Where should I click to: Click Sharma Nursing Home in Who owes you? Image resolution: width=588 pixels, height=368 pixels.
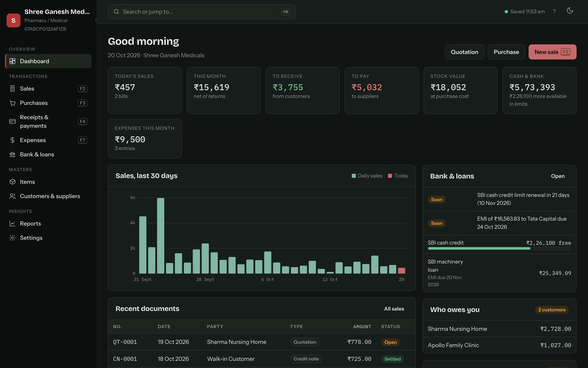499,329
